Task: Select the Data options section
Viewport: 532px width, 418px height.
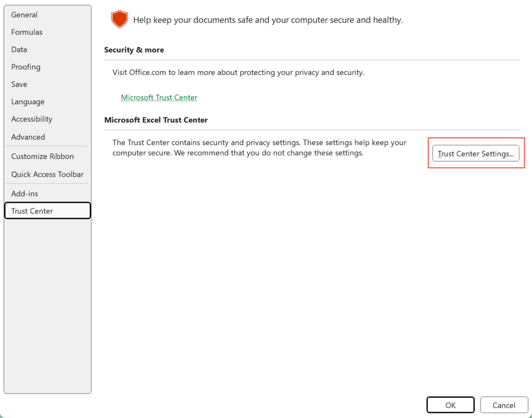Action: point(19,49)
